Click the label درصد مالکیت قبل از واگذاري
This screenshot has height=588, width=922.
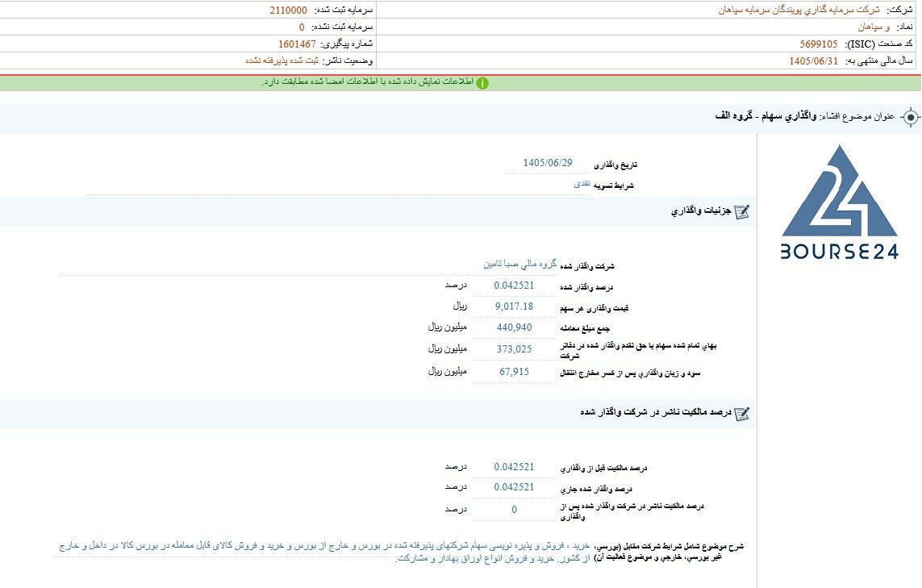click(603, 469)
